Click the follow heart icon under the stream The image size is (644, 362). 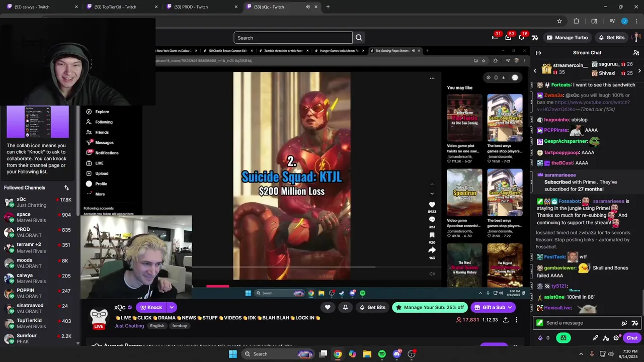[328, 307]
